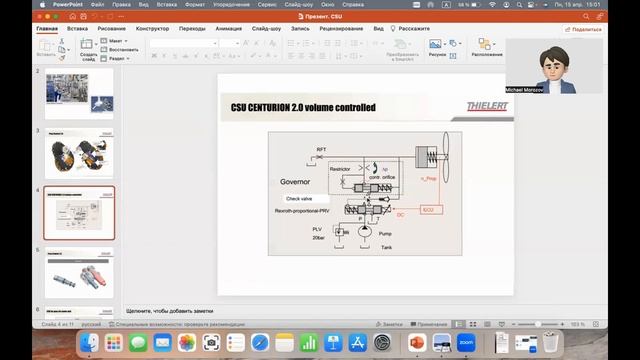This screenshot has height=360, width=640.
Task: Click the zoom out minus button
Action: coord(514,324)
